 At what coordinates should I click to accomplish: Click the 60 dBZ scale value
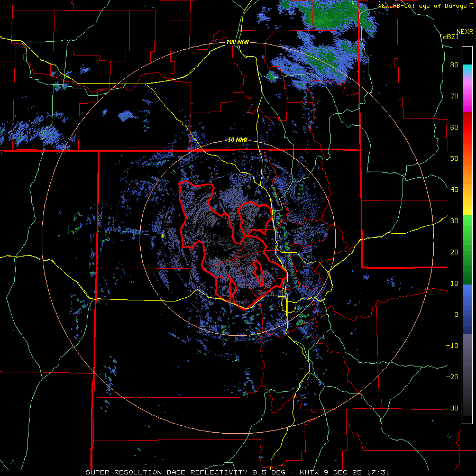pos(454,127)
